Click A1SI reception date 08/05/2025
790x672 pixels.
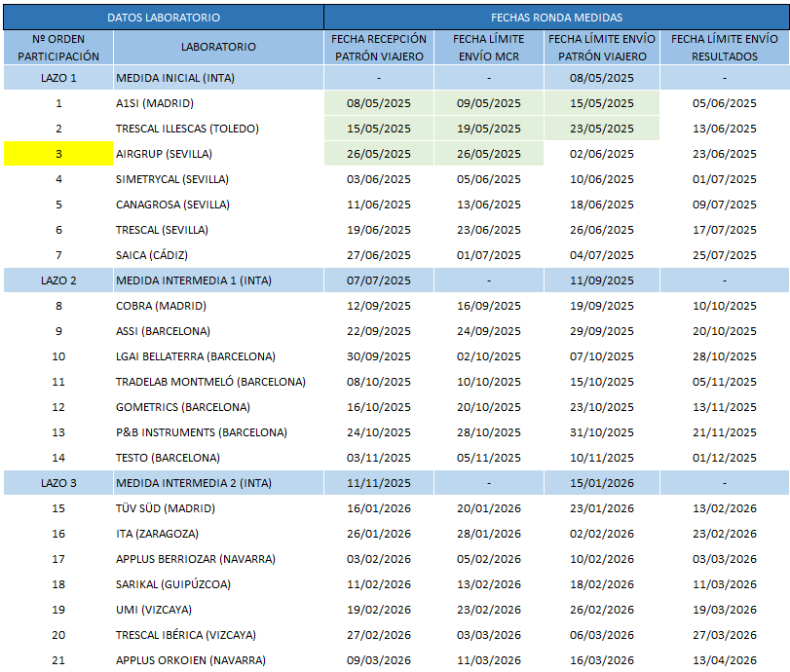(x=379, y=103)
